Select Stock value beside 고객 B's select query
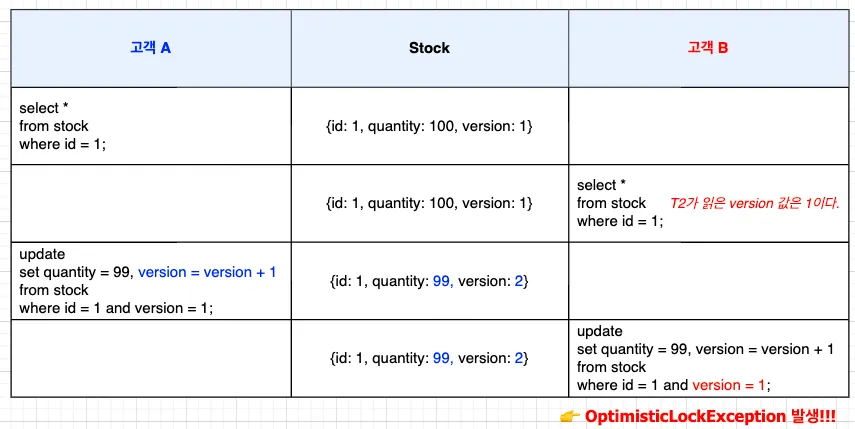Image resolution: width=855 pixels, height=429 pixels. tap(429, 203)
